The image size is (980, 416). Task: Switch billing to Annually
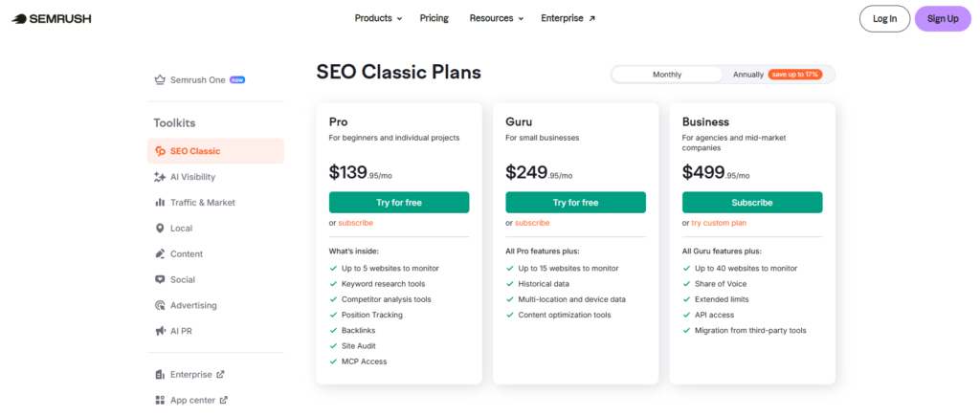click(x=748, y=75)
